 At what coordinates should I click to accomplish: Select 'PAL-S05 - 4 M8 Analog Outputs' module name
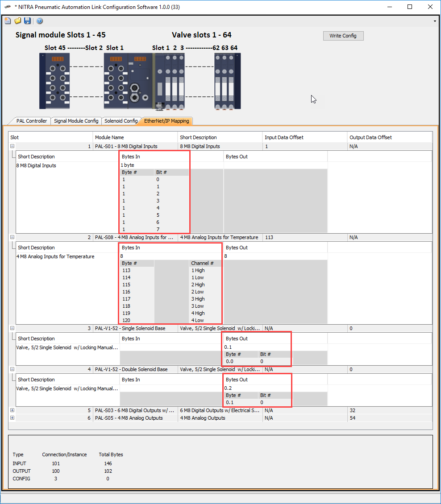tap(135, 418)
